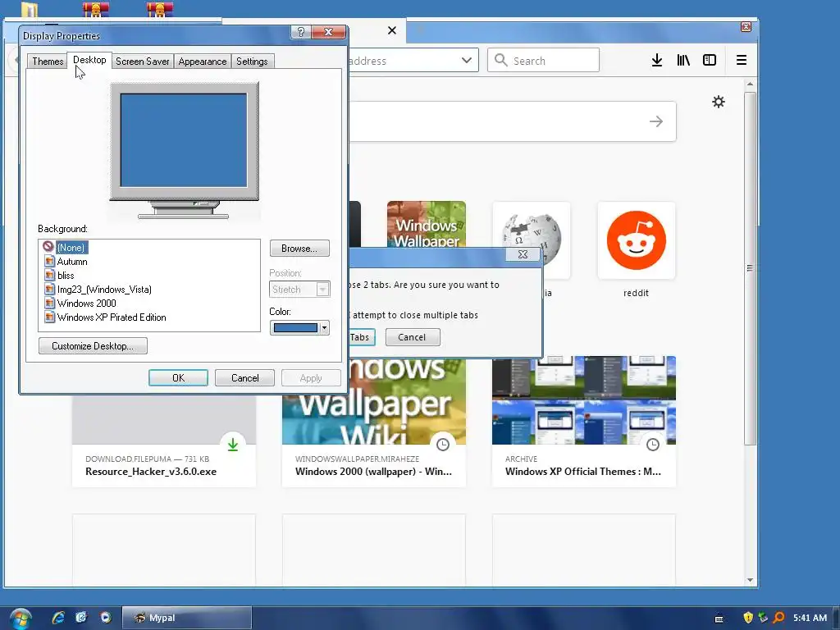Open the Downloads arrow icon in Mypal

(657, 60)
